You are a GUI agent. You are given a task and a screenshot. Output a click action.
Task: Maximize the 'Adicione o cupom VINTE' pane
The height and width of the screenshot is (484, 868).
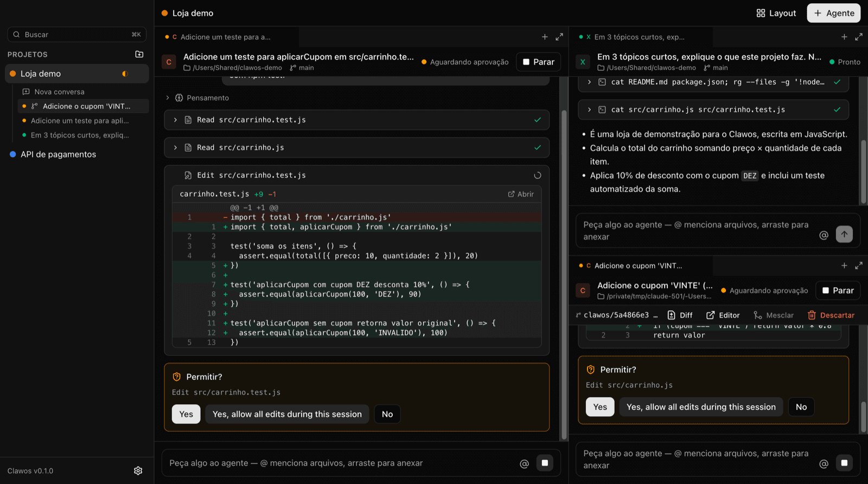pos(859,266)
